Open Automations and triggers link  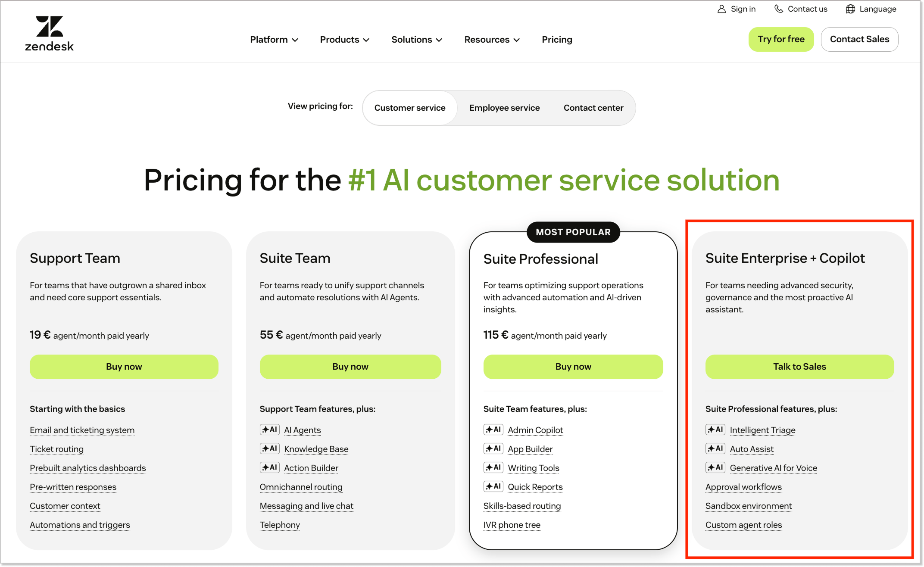pos(80,525)
